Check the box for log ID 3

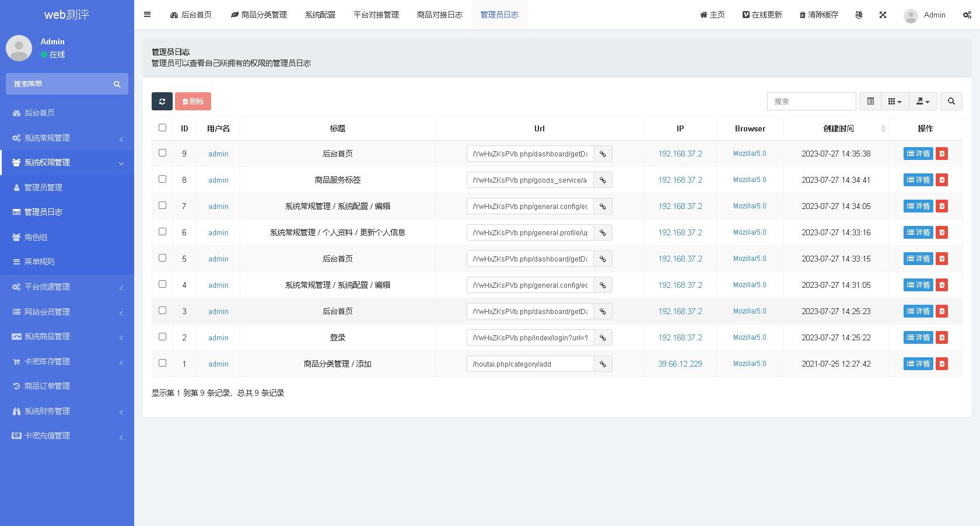coord(162,310)
